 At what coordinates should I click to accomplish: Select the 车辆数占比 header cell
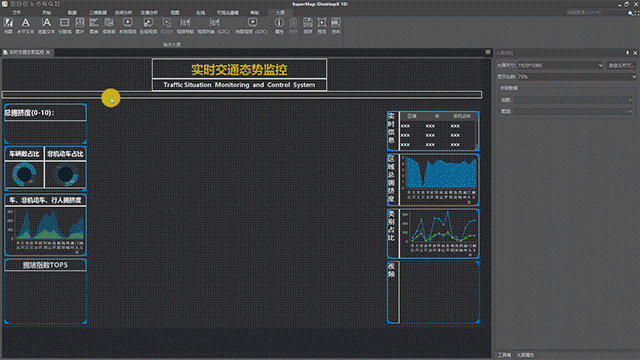[x=24, y=154]
